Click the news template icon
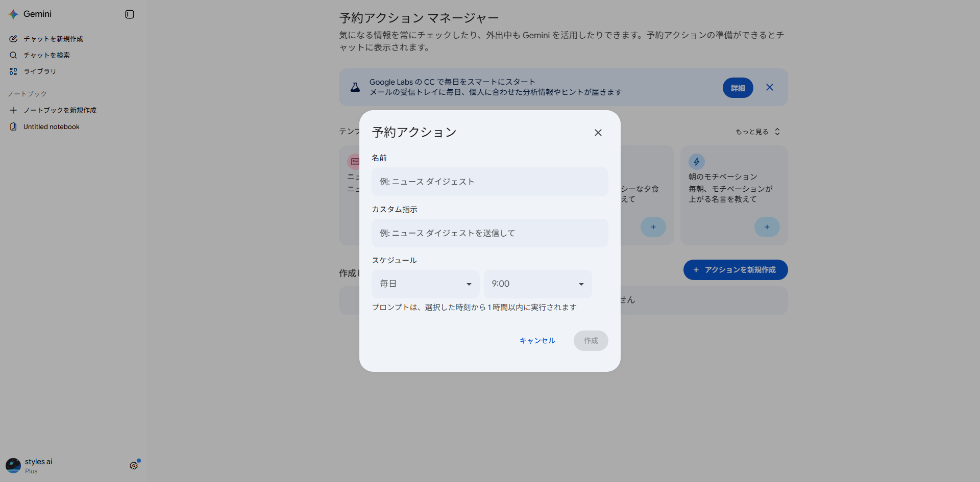Screen dimensions: 980x482 (354, 162)
